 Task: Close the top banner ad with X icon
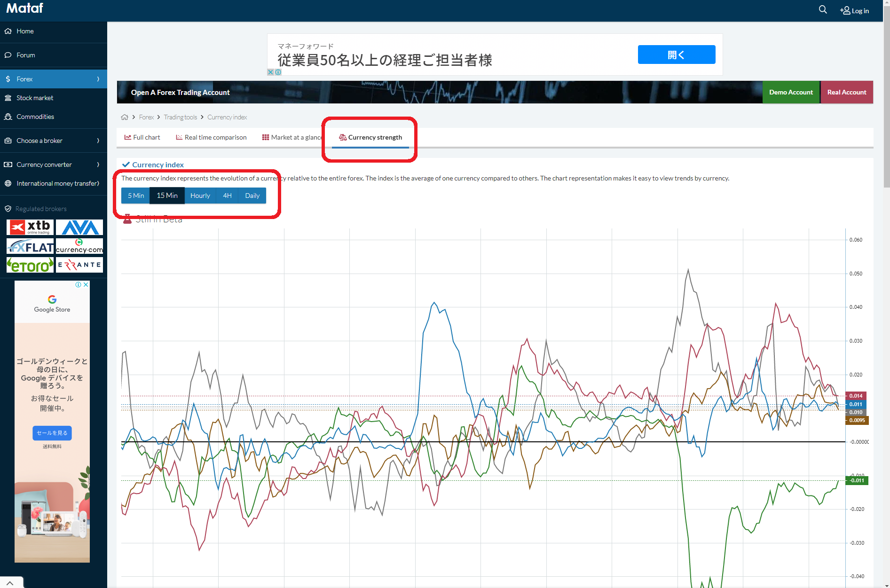point(270,72)
